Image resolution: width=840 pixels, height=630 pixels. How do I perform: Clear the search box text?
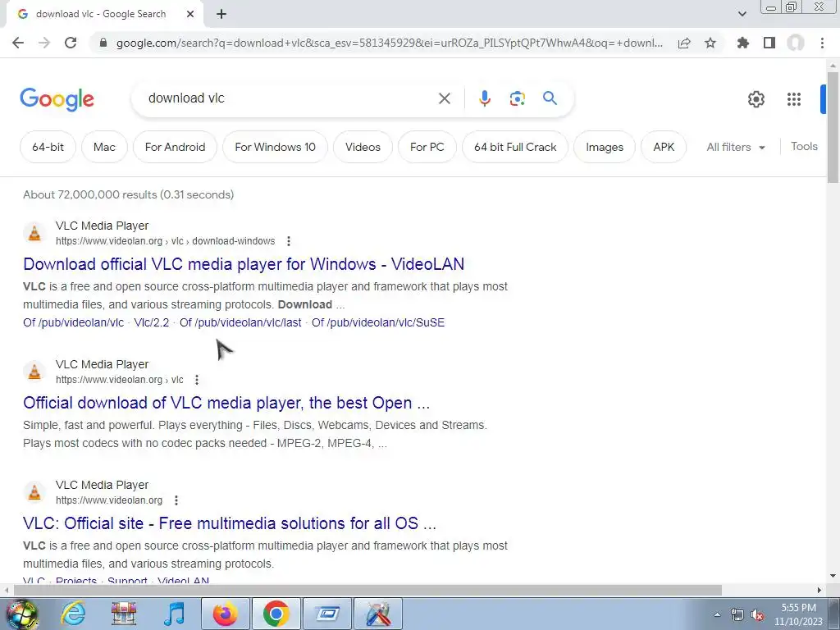coord(444,98)
